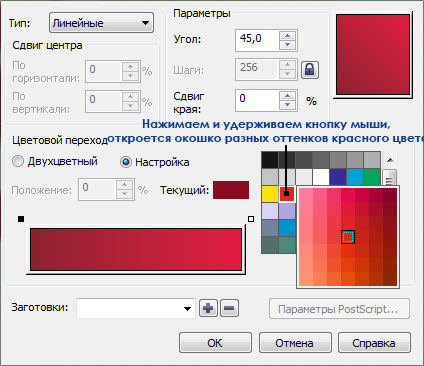Pick the dark blue palette swatch
Image resolution: width=424 pixels, height=366 pixels.
tap(338, 177)
